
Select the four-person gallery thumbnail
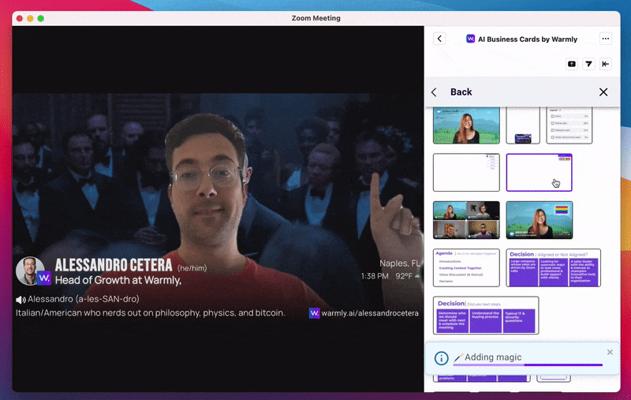coord(466,220)
